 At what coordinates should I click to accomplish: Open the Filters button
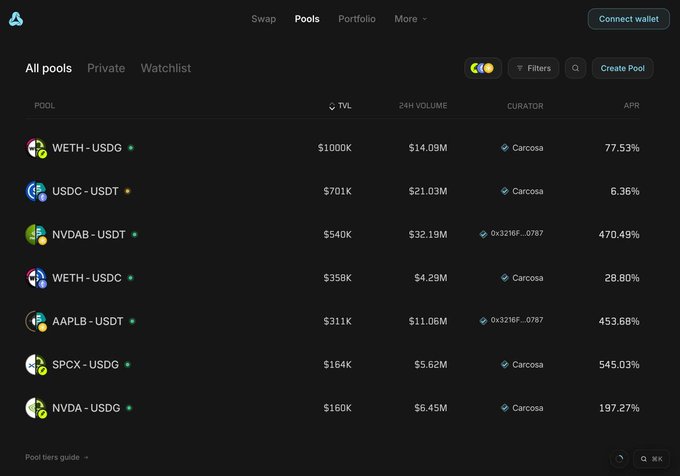[x=533, y=68]
